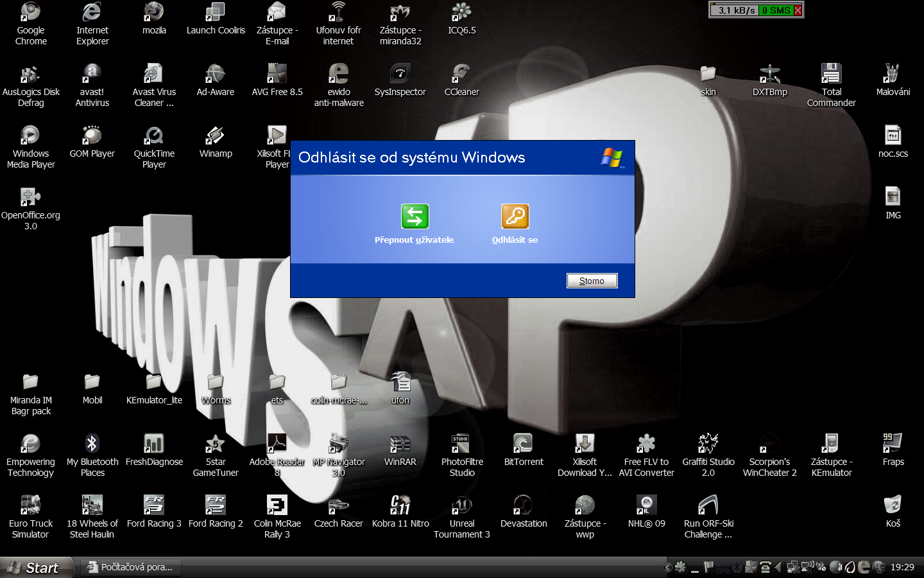The image size is (924, 578).
Task: Select the Počítačová pora... taskbar button
Action: [x=131, y=567]
